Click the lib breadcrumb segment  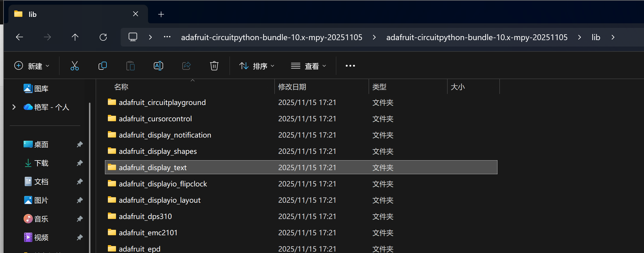(x=596, y=37)
